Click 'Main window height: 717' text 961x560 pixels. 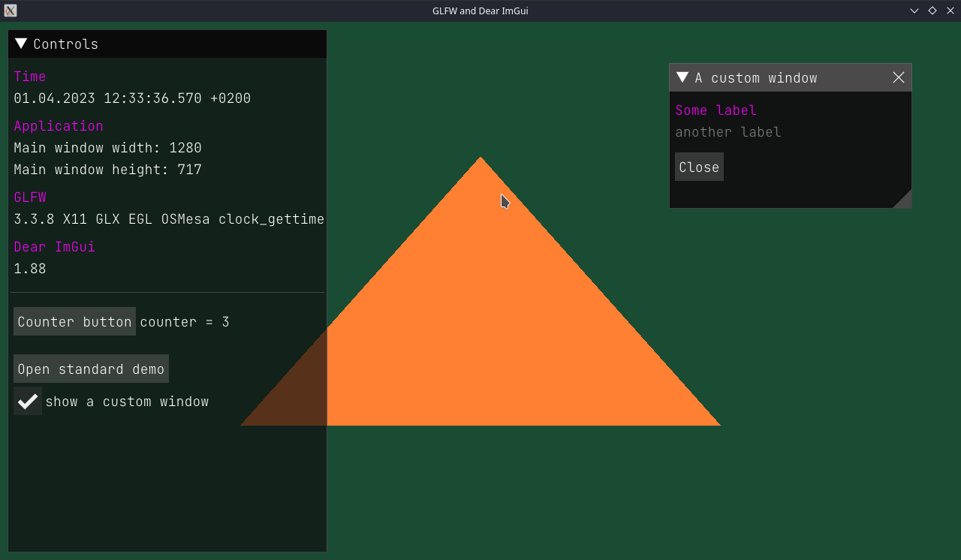(x=107, y=170)
